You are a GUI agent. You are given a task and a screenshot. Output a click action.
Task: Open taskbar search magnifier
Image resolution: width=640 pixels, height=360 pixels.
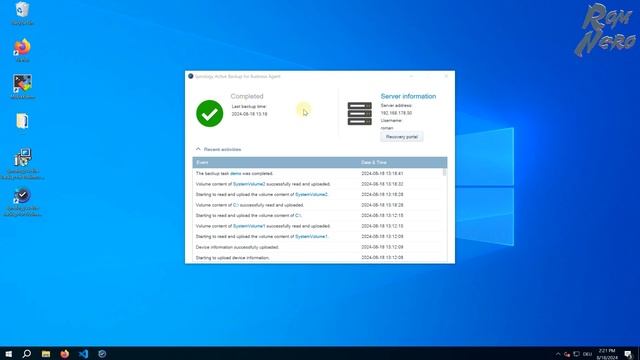click(x=27, y=353)
